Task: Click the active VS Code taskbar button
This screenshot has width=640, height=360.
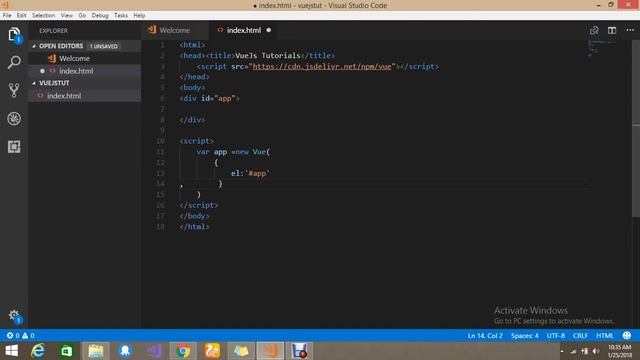Action: coord(270,351)
